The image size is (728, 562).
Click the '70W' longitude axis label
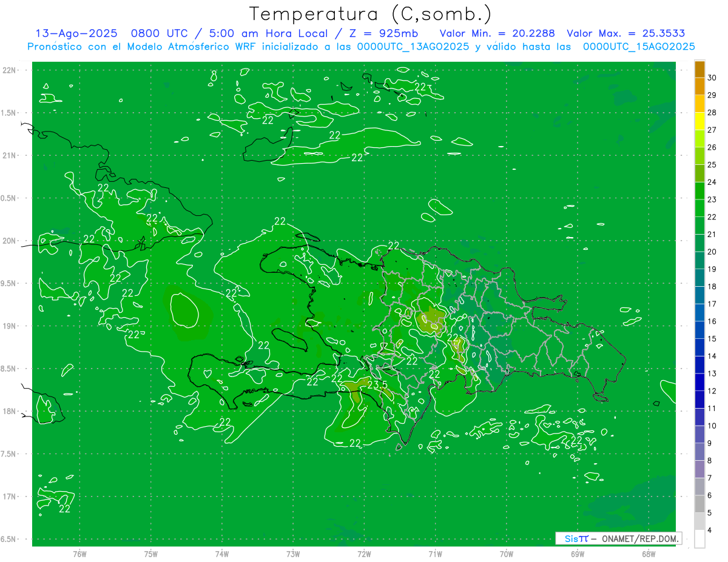[x=507, y=554]
